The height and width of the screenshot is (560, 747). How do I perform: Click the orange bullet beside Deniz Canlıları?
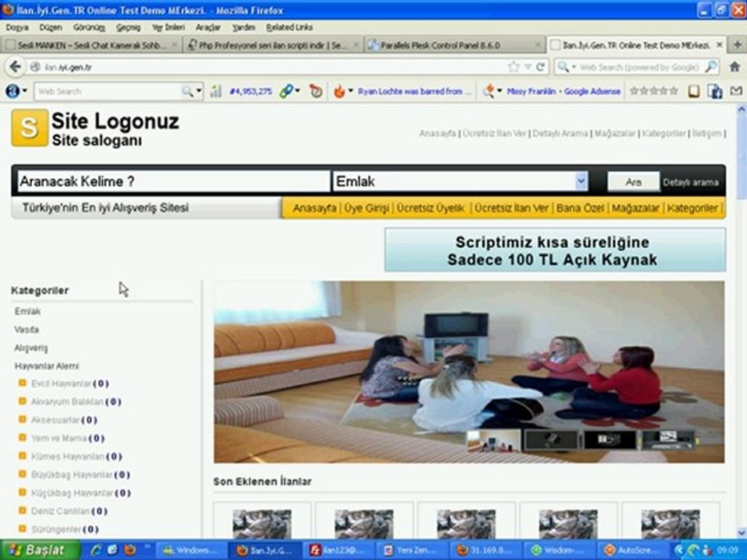(22, 510)
